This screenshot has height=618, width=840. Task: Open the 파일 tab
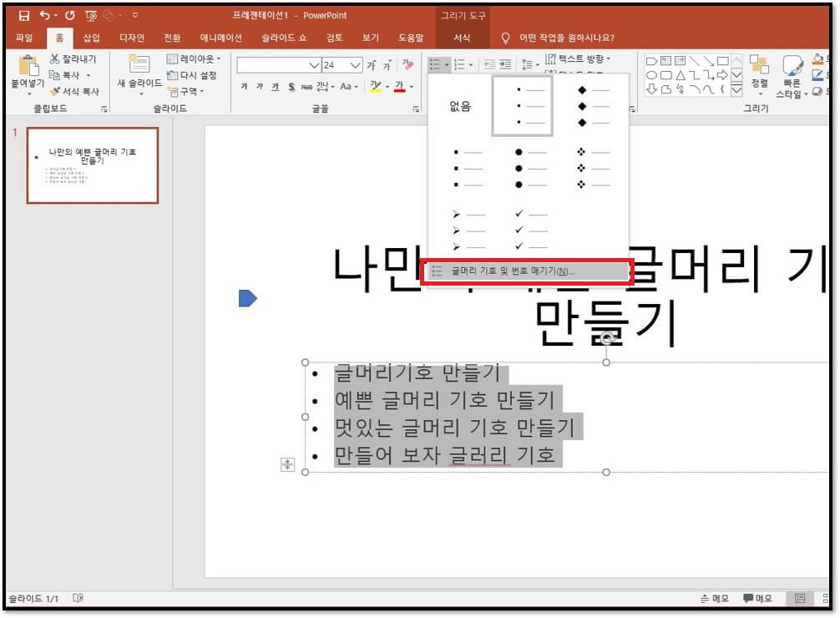pyautogui.click(x=24, y=38)
